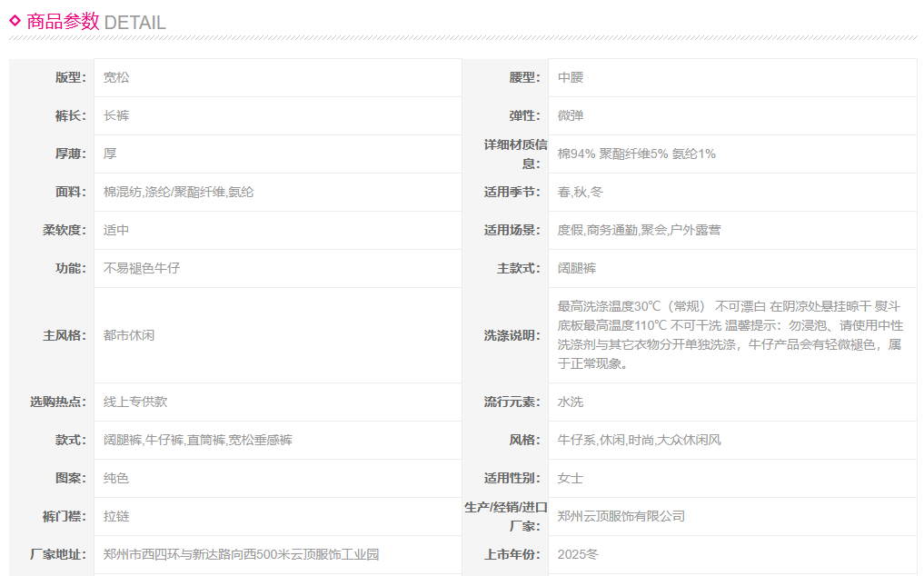The width and height of the screenshot is (924, 576).
Task: Click the 度假,商务通勤,聚会,户外露营 scene value
Action: point(639,231)
